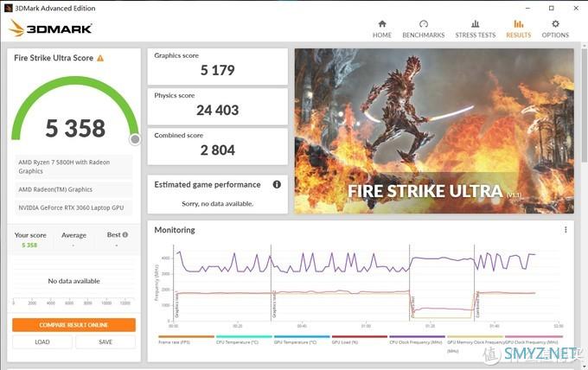Image resolution: width=588 pixels, height=370 pixels.
Task: Select the RESULTS tab
Action: pyautogui.click(x=518, y=29)
